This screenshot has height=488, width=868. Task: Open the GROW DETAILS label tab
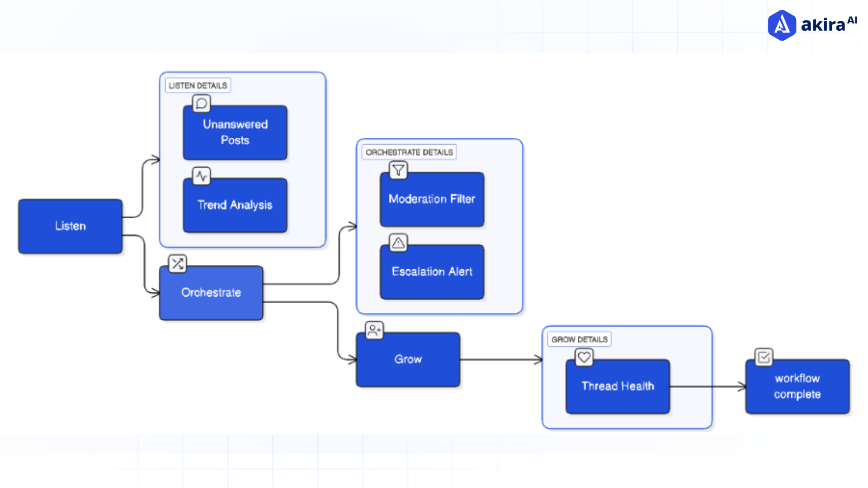579,339
